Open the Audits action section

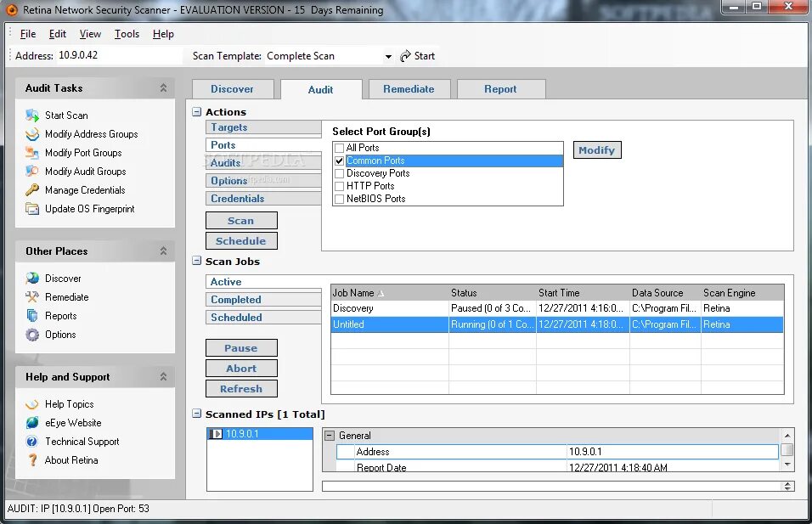tap(263, 162)
